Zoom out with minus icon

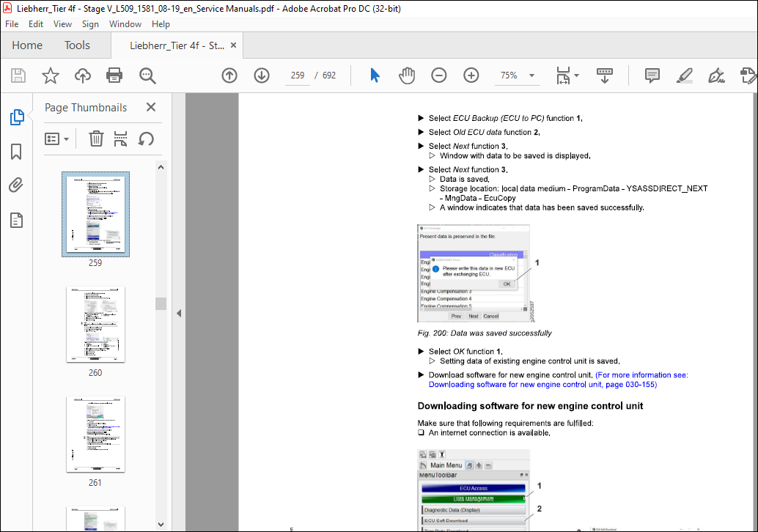coord(439,75)
